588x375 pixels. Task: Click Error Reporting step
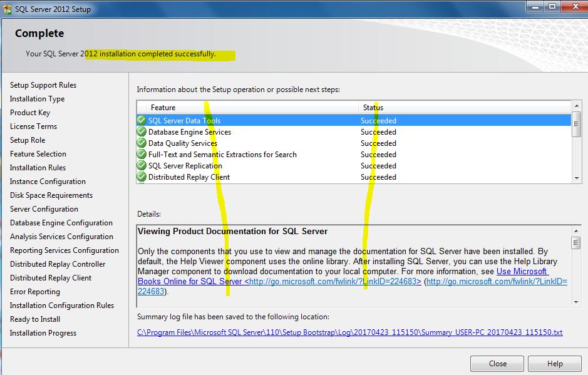pos(35,292)
